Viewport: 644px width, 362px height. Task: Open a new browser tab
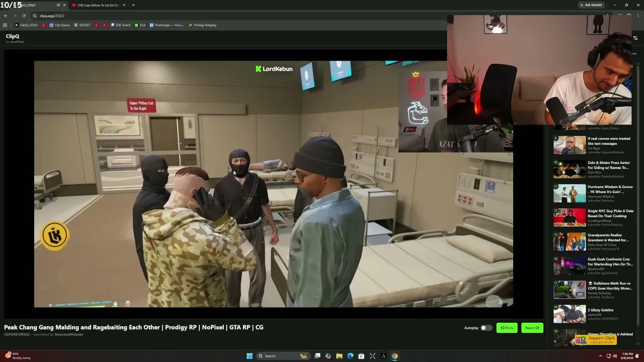tap(133, 5)
